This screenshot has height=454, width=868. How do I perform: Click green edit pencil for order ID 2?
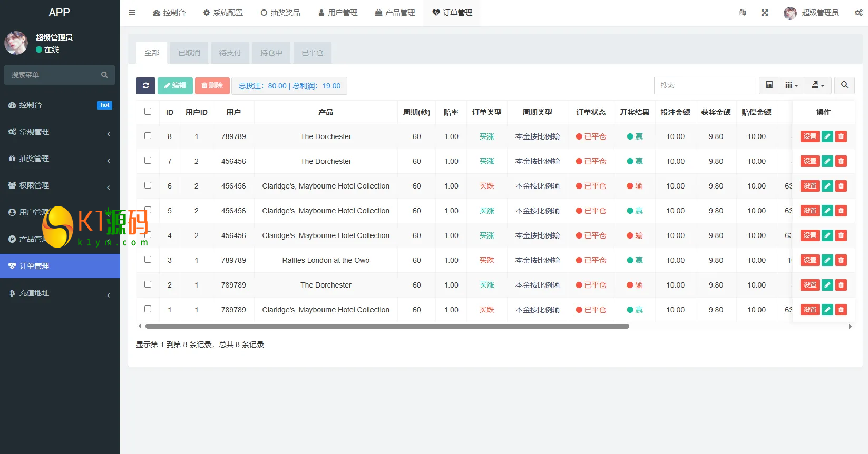(827, 285)
